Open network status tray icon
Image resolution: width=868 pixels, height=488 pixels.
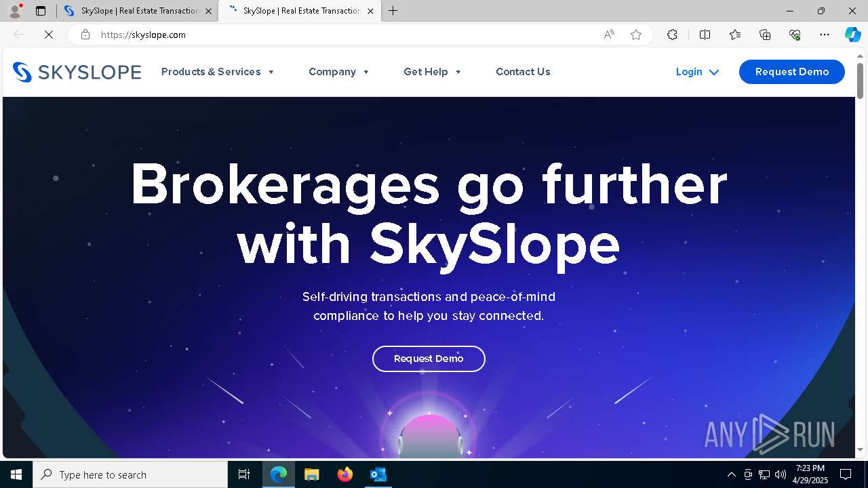click(764, 474)
